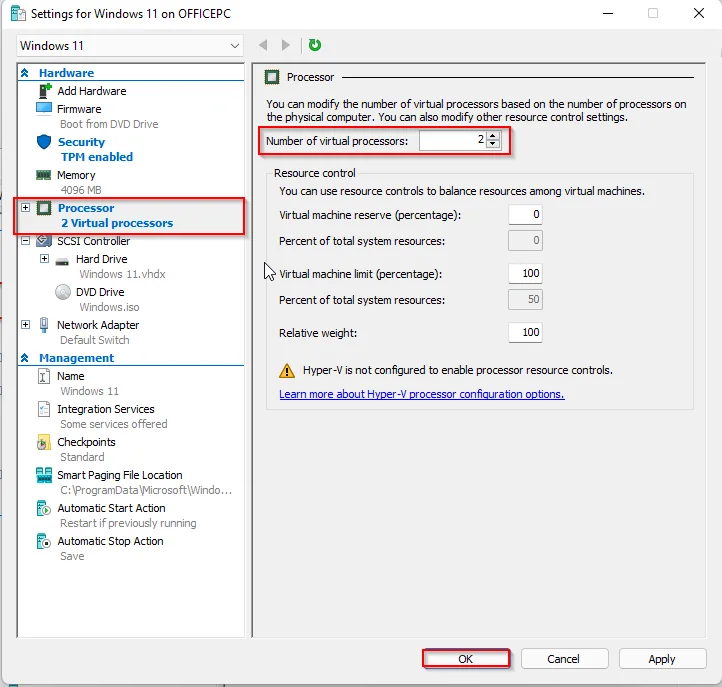This screenshot has height=687, width=722.
Task: Click the Automatic Stop Action icon
Action: [43, 541]
